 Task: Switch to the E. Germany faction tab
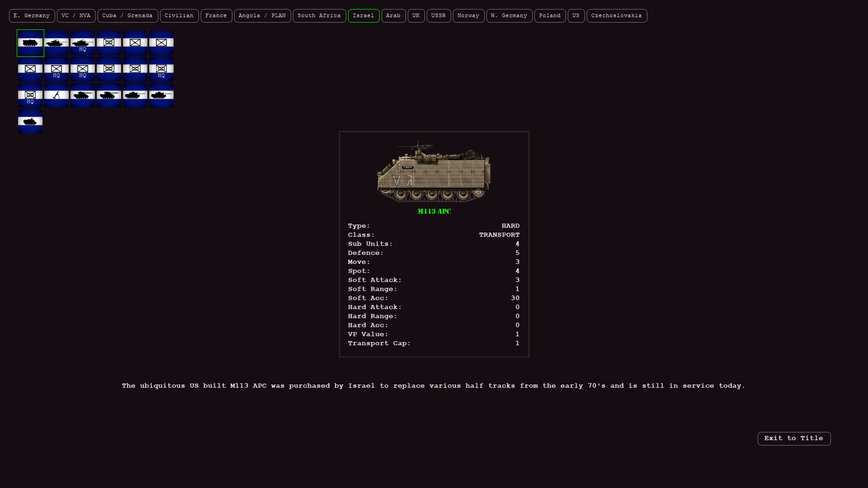point(32,16)
